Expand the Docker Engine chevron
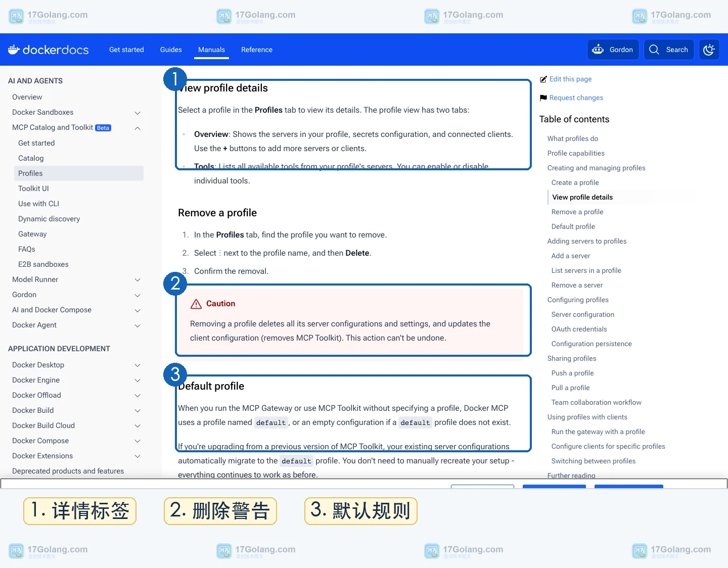 [x=138, y=381]
